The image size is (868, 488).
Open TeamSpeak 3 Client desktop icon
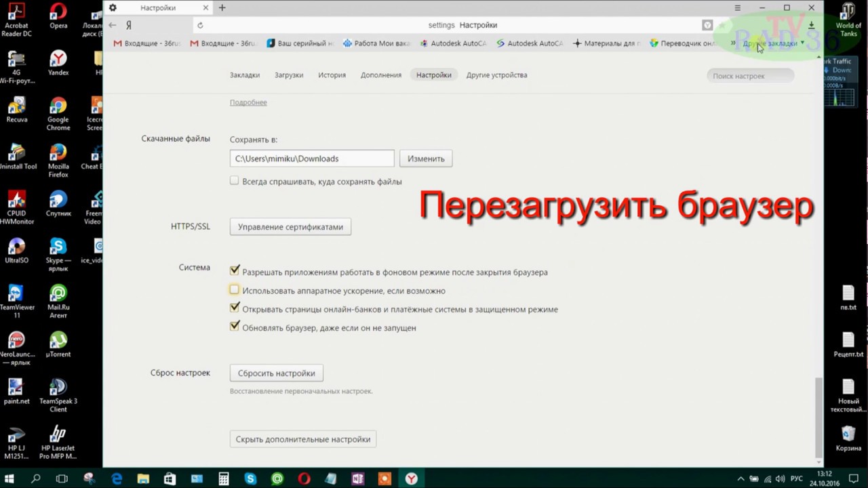[x=58, y=395]
